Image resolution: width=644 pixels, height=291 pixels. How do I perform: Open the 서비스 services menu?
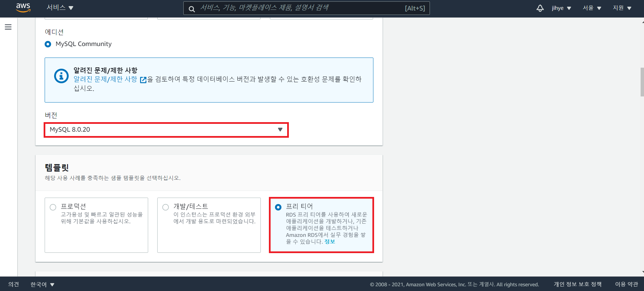click(60, 8)
